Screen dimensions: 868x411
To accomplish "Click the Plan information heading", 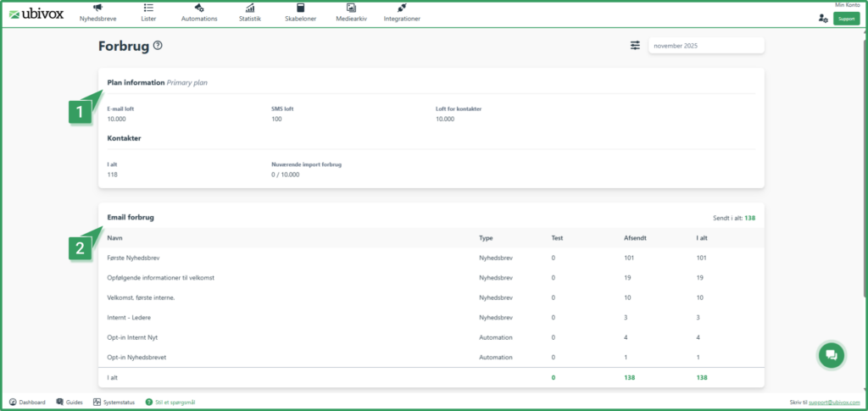I will [136, 82].
